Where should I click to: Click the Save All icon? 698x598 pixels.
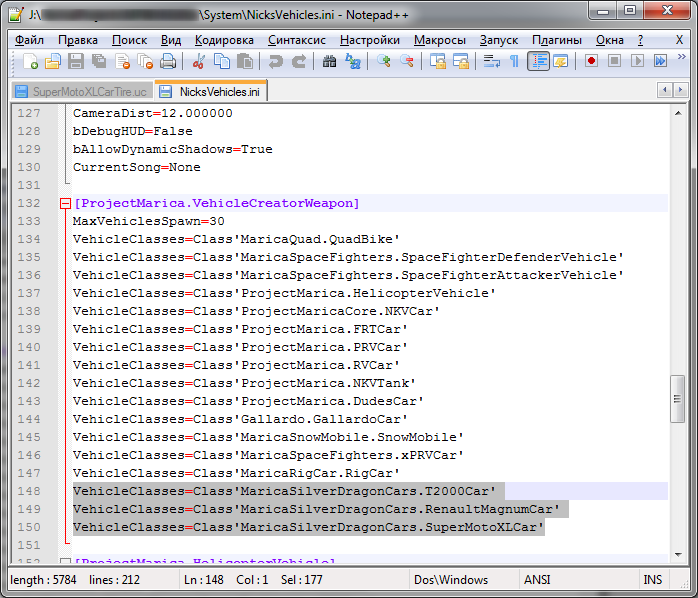(x=99, y=61)
